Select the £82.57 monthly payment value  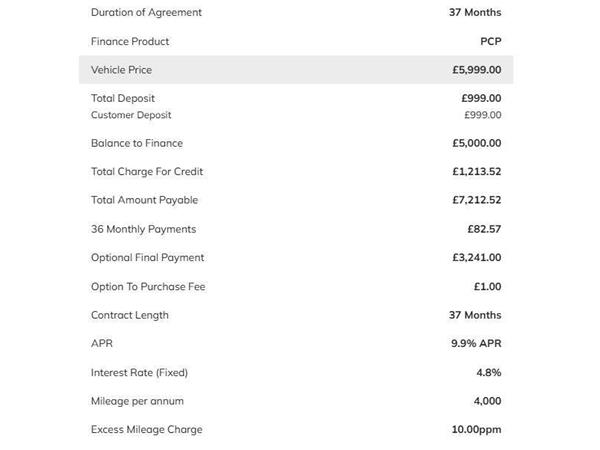coord(484,229)
